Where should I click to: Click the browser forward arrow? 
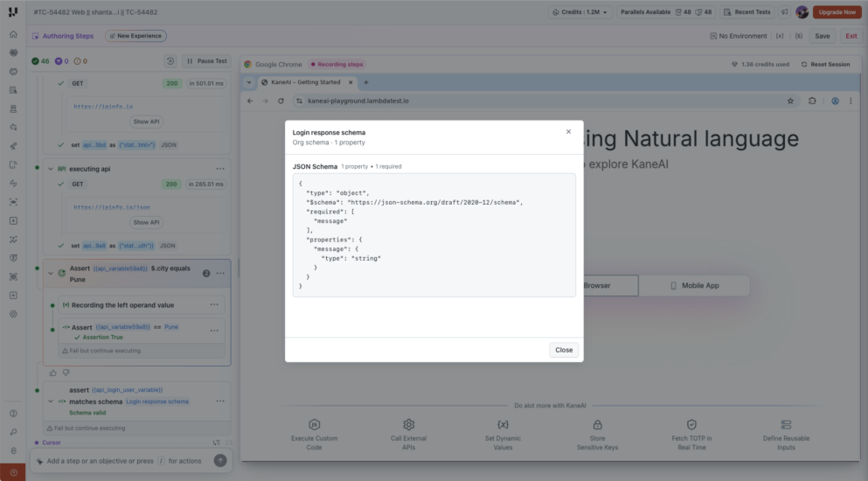click(x=265, y=101)
